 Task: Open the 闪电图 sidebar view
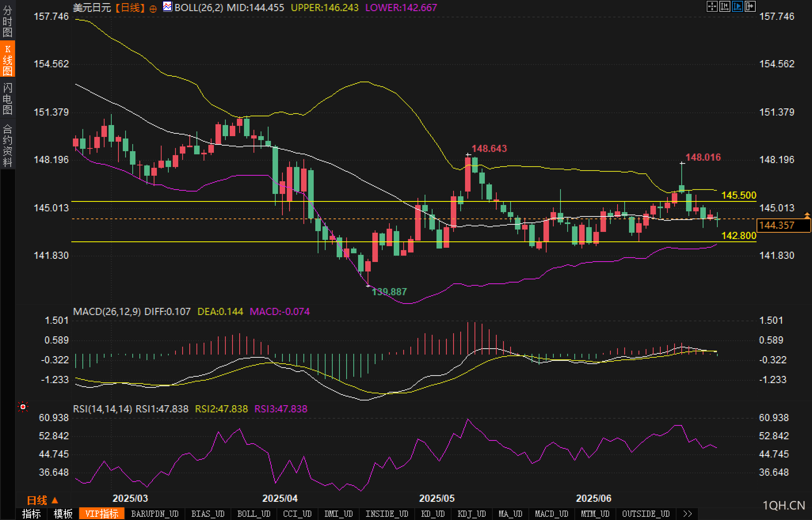click(x=7, y=99)
